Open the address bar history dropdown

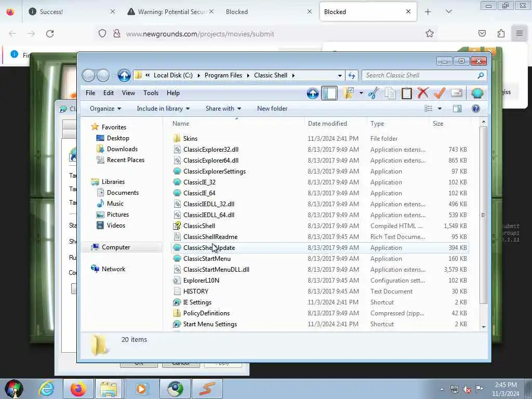pos(340,75)
